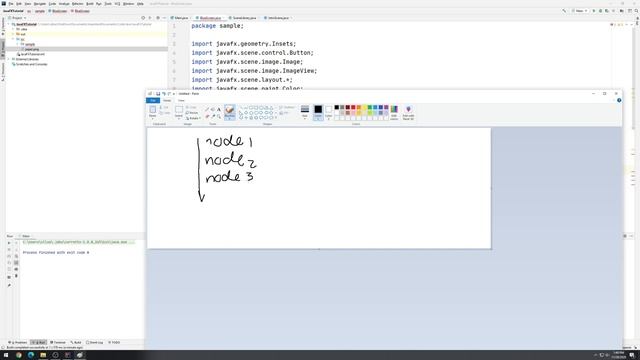
Task: Open IntelliJ Help menu
Action: [x=140, y=4]
